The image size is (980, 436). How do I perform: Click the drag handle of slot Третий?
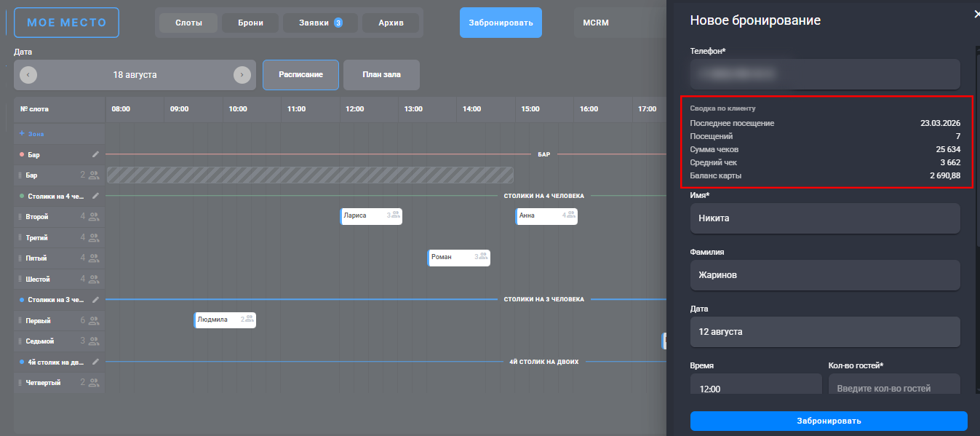20,237
